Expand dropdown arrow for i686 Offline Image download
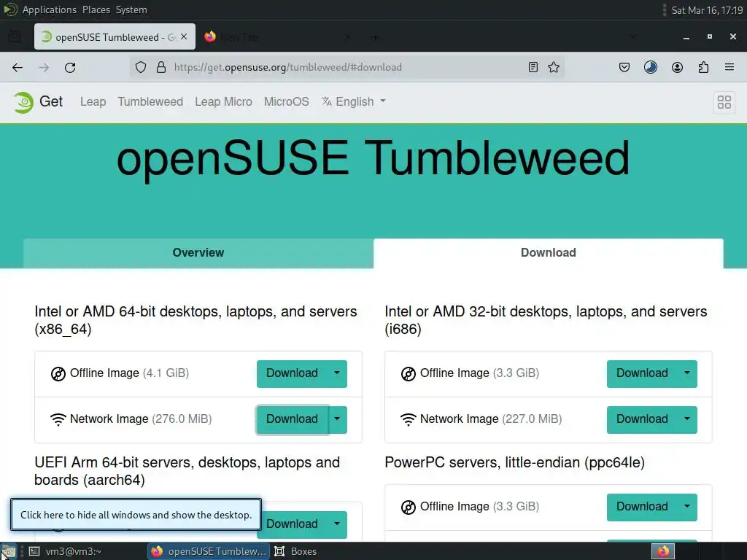Screen dimensions: 747x560 click(x=687, y=373)
